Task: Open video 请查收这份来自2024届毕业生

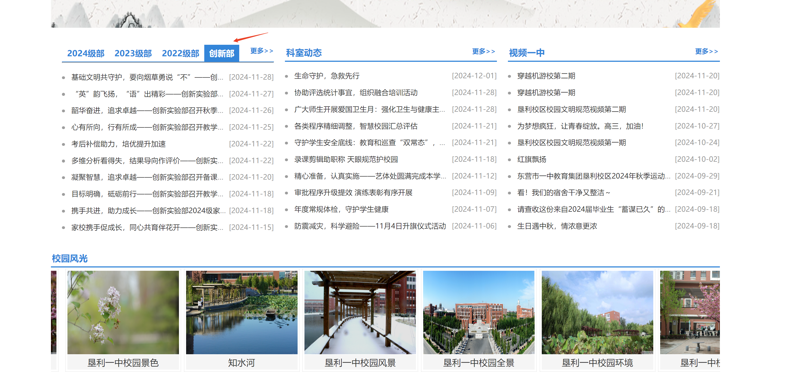Action: click(x=594, y=210)
